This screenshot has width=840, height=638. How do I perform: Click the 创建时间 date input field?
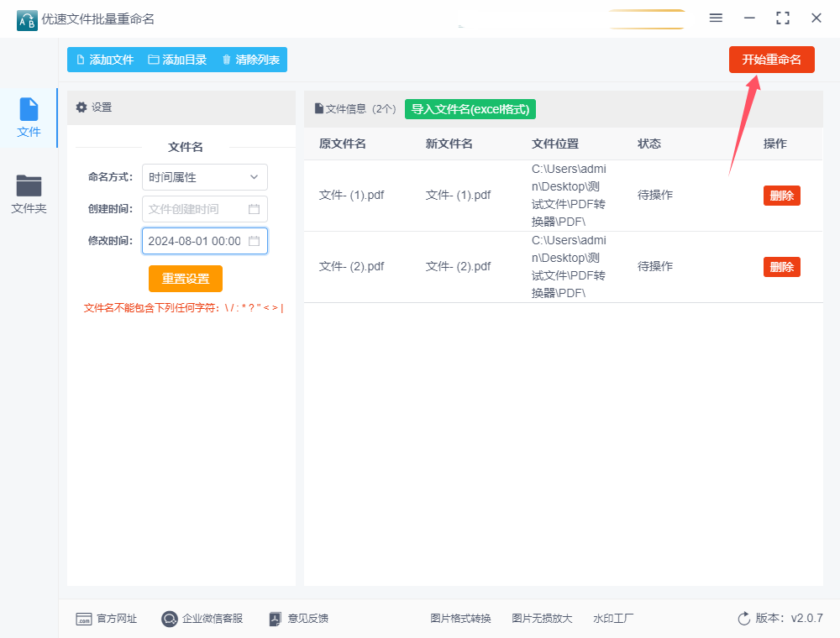(205, 209)
